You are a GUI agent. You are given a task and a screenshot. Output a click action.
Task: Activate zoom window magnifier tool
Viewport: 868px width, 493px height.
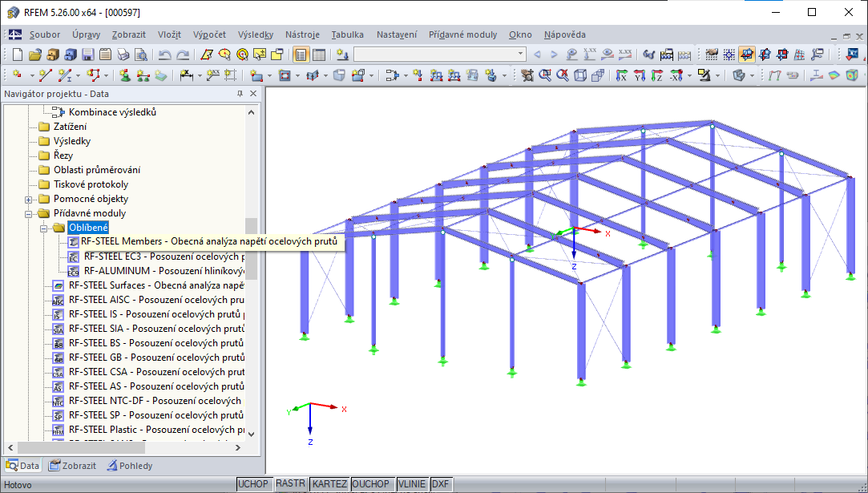[545, 75]
